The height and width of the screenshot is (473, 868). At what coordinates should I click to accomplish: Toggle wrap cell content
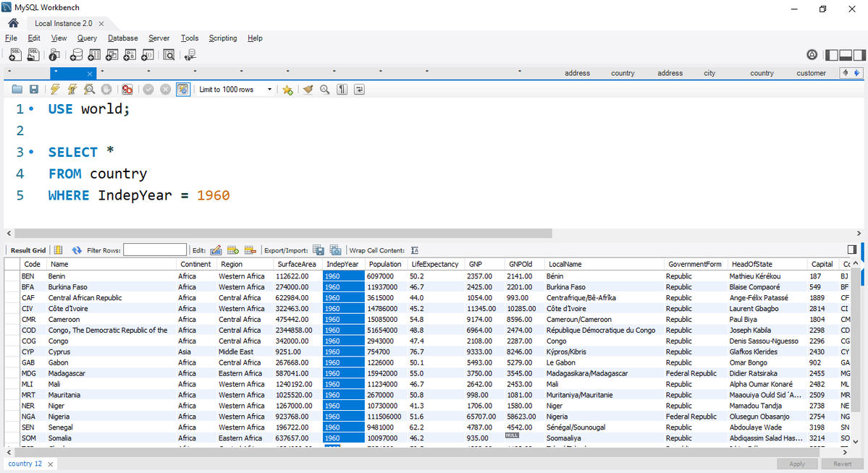[x=415, y=250]
